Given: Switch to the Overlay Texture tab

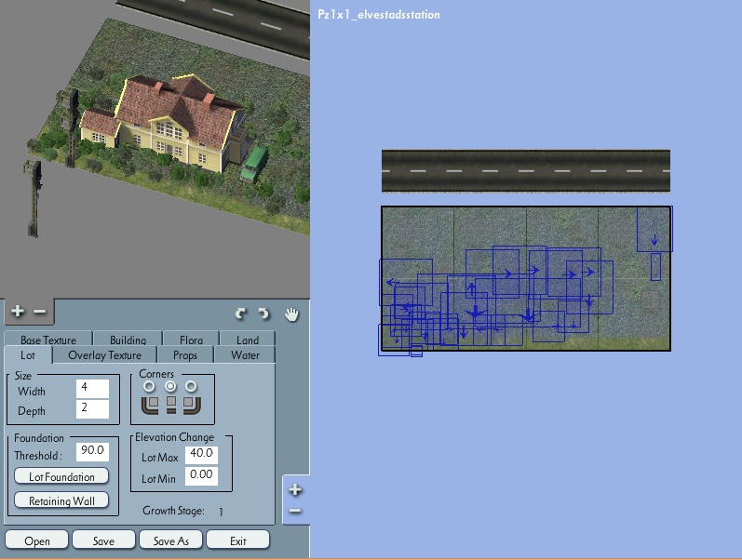Looking at the screenshot, I should pyautogui.click(x=104, y=355).
